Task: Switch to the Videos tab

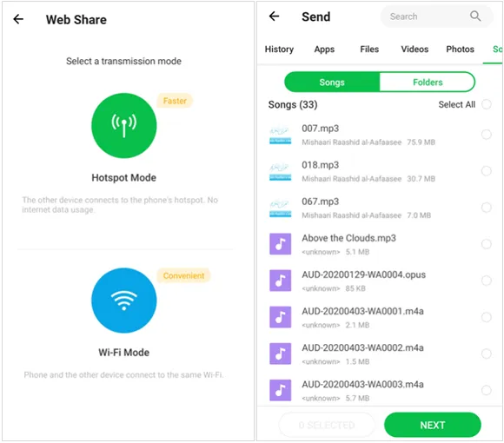Action: click(414, 50)
